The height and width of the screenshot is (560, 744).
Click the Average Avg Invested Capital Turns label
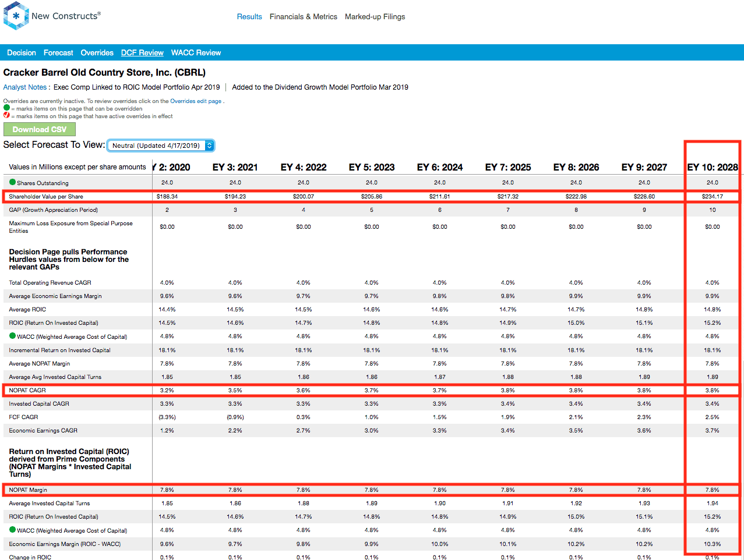tap(55, 377)
